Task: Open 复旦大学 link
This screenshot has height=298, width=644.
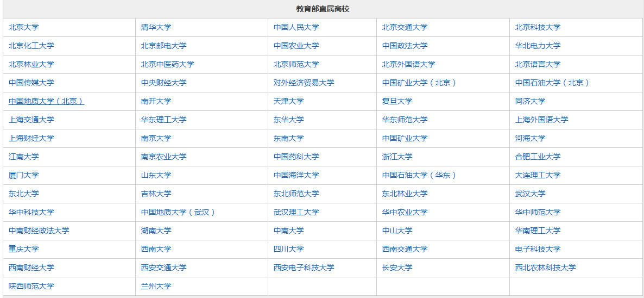Action: pos(397,102)
